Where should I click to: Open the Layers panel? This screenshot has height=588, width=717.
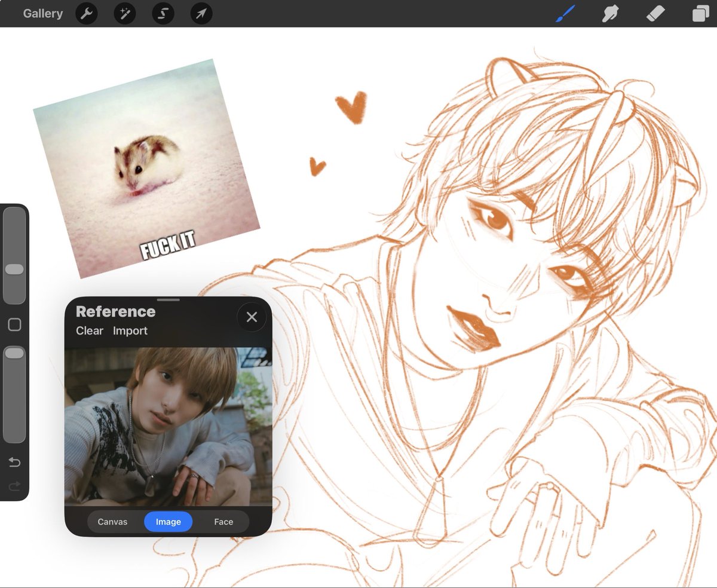pyautogui.click(x=700, y=13)
